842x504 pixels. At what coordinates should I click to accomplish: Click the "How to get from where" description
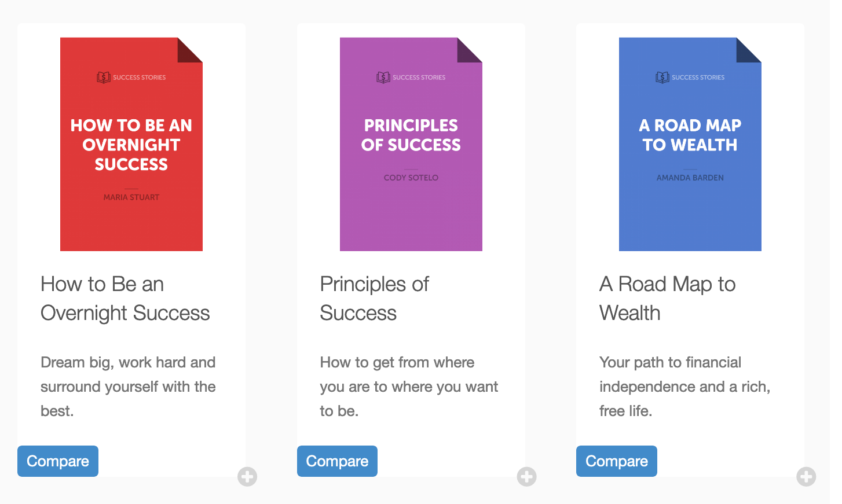409,387
